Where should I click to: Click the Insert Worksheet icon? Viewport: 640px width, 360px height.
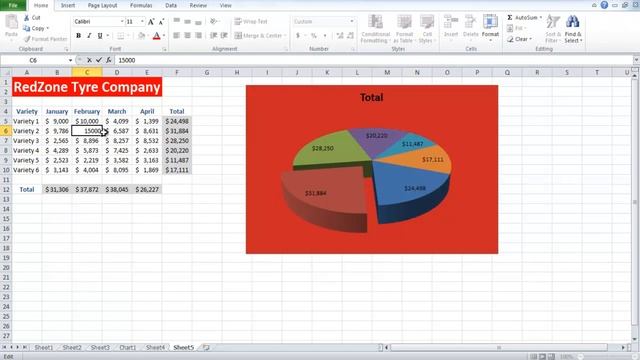(x=206, y=347)
